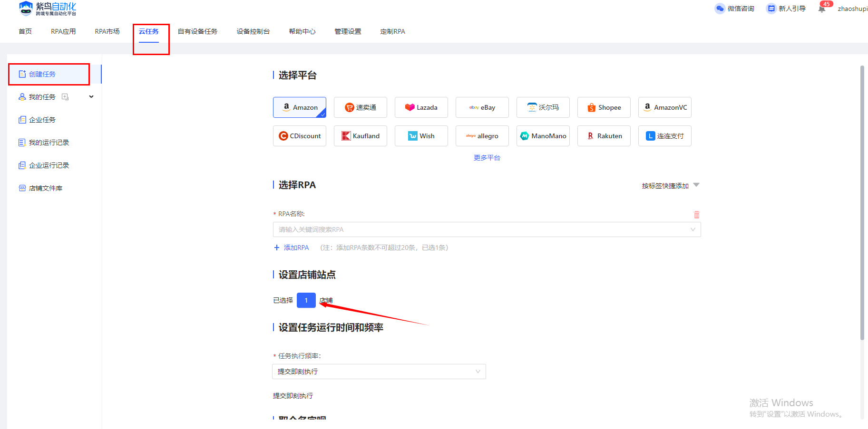Click the 创建任务 sidebar icon
This screenshot has width=868, height=429.
point(22,74)
